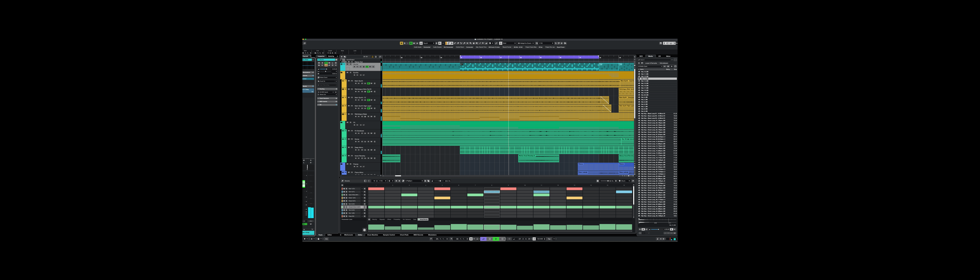Click the home icon in Media browser
The image size is (980, 280).
[x=642, y=63]
